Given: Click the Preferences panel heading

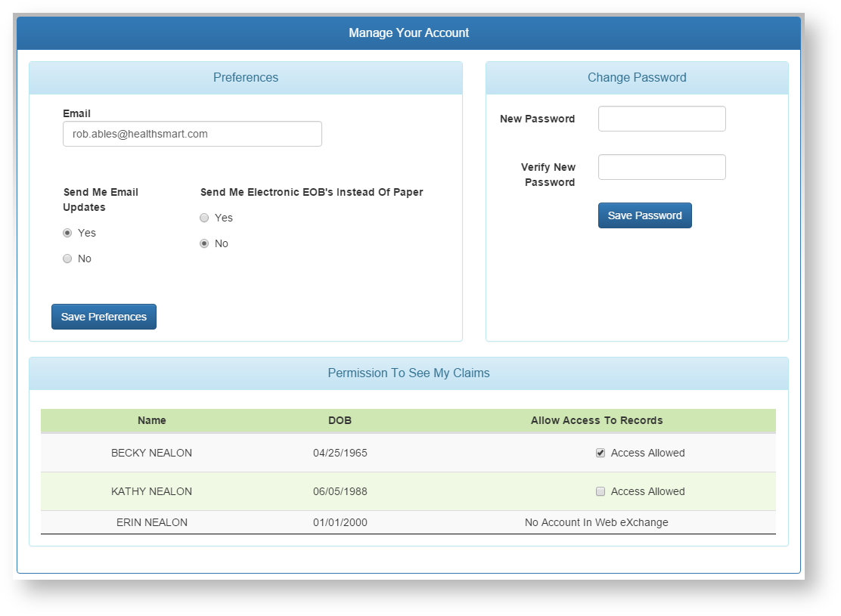Looking at the screenshot, I should [246, 78].
